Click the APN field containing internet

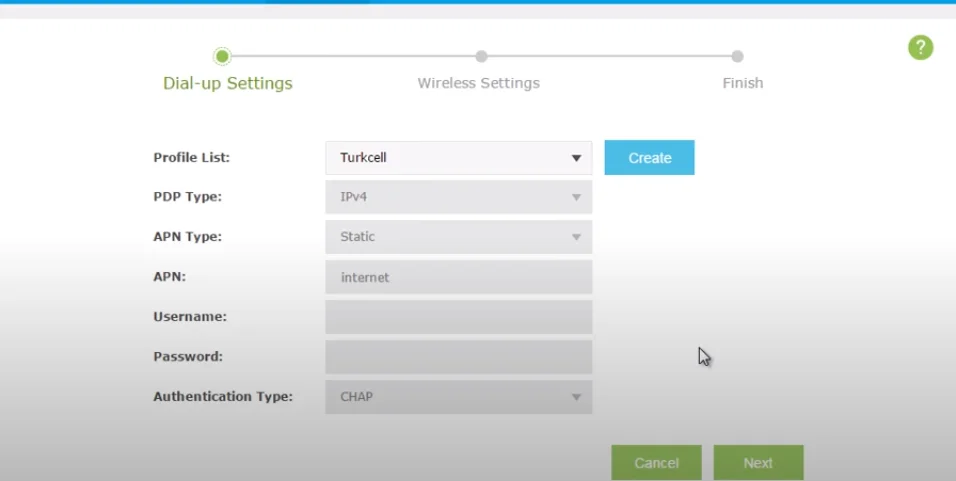(458, 277)
